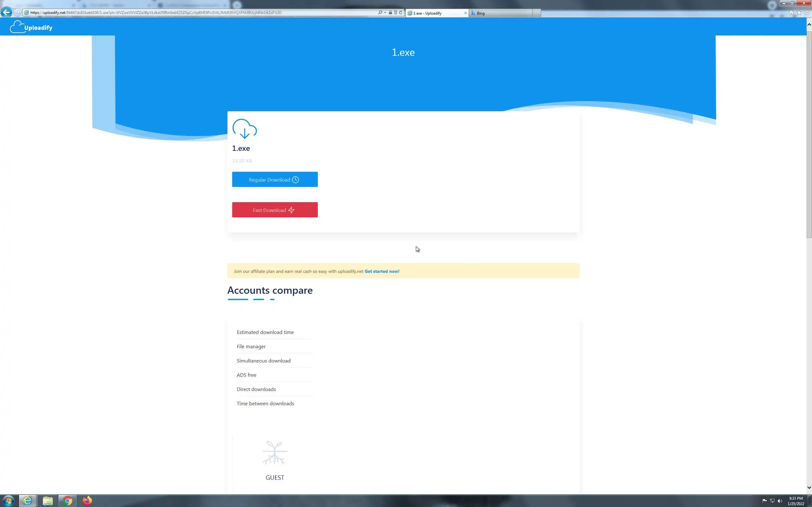Click the red Fast Download button
Viewport: 812px width, 507px height.
click(274, 210)
